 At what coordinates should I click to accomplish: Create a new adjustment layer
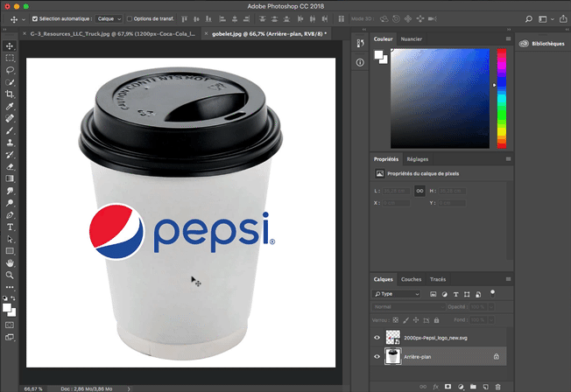461,387
